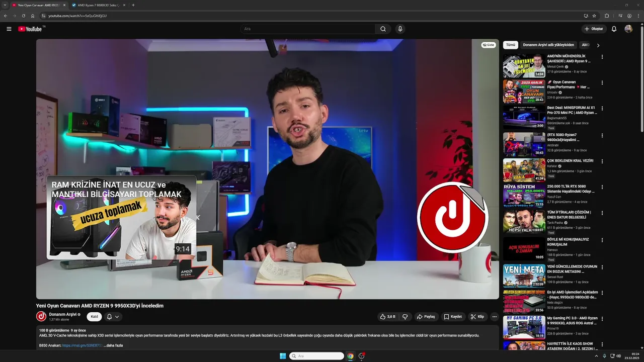The image size is (644, 362).
Task: Open the Best Deal MINISFORUM AI X1 video title
Action: (572, 110)
